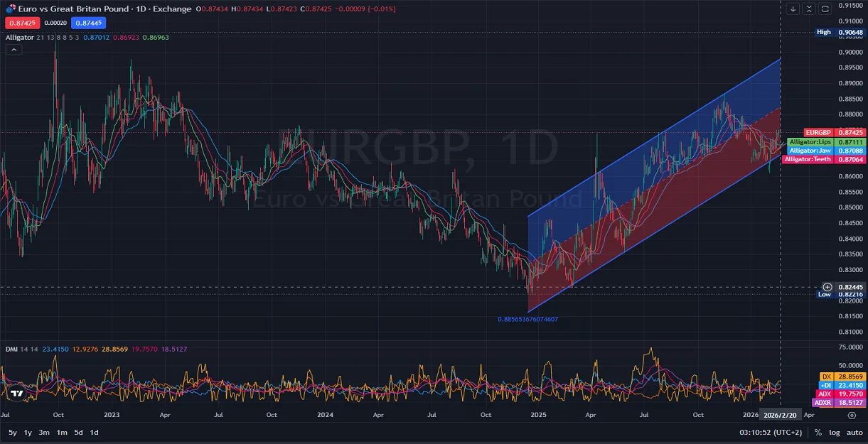868x444 pixels.
Task: Toggle auto scale
Action: [x=854, y=432]
